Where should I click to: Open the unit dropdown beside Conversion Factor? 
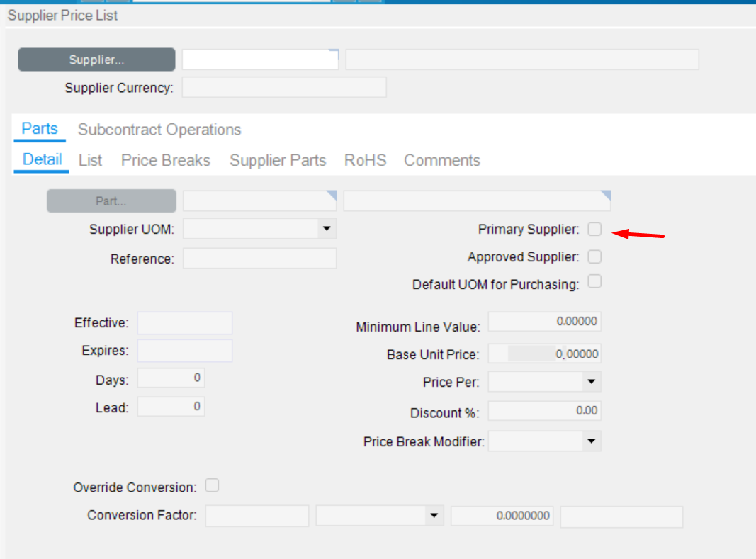[x=435, y=515]
